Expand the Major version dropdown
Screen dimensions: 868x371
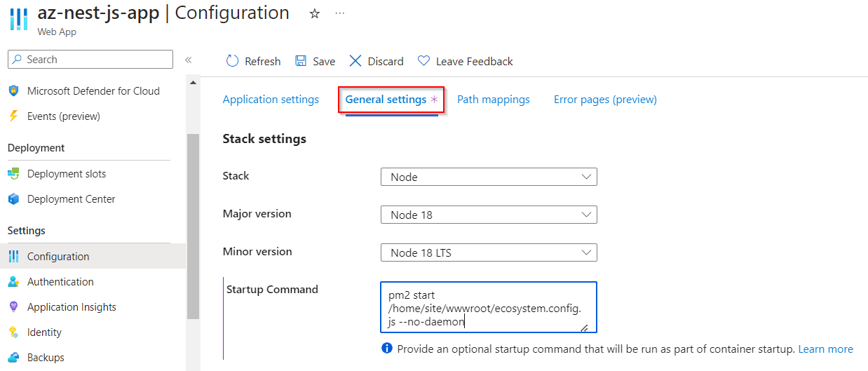coord(489,215)
